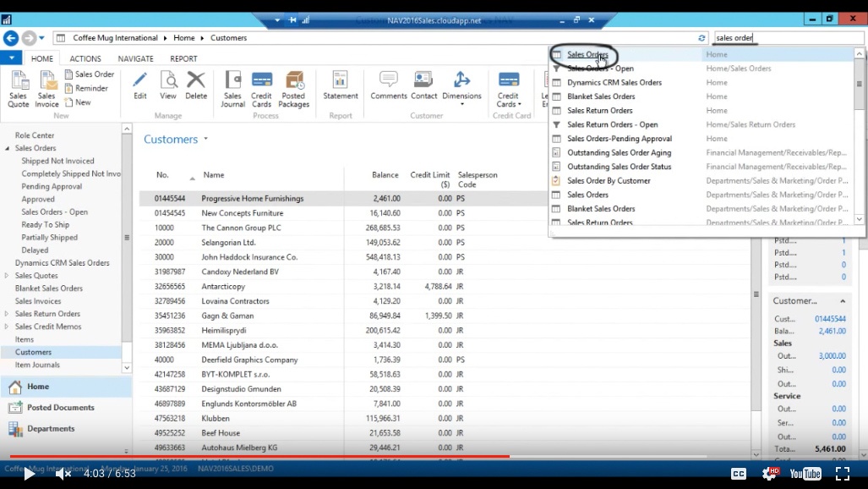
Task: Open the Sales Journal
Action: (233, 89)
